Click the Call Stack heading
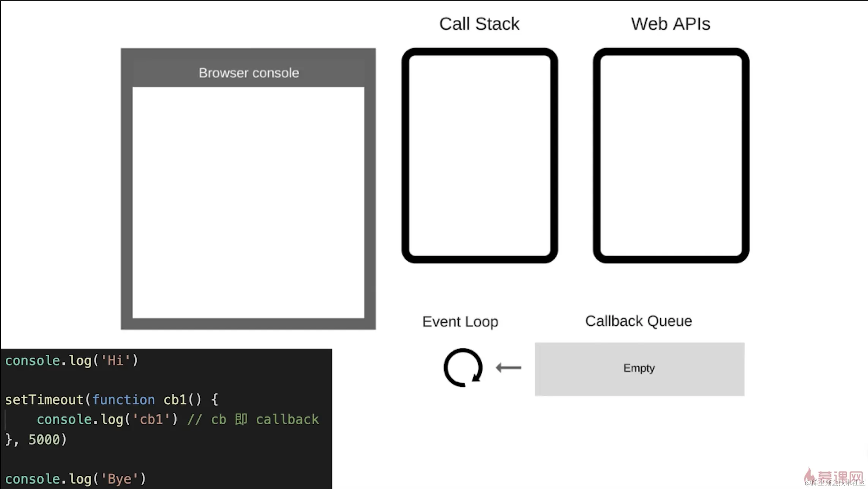 click(479, 24)
